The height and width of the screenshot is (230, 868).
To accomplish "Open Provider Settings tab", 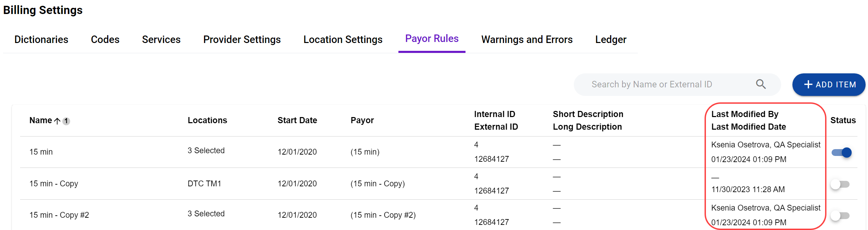I will click(x=242, y=40).
